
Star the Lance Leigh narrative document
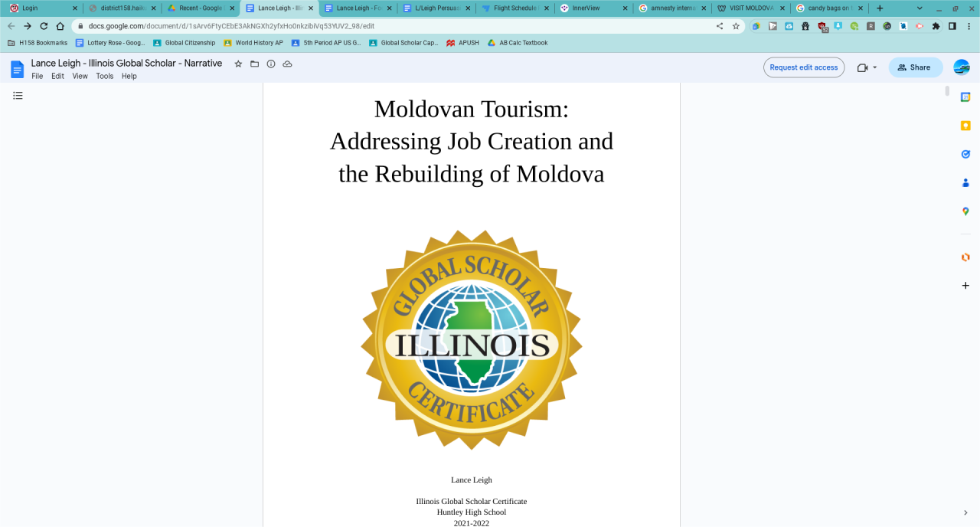(x=238, y=64)
